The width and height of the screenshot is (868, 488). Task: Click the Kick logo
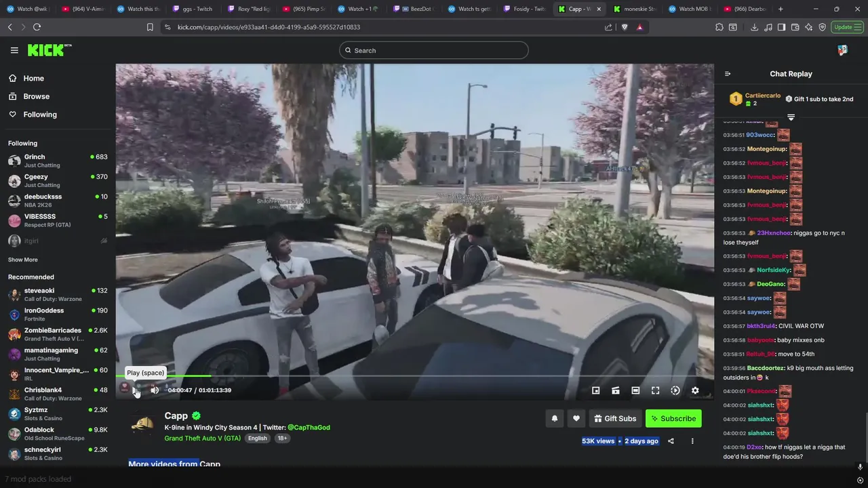pyautogui.click(x=49, y=50)
